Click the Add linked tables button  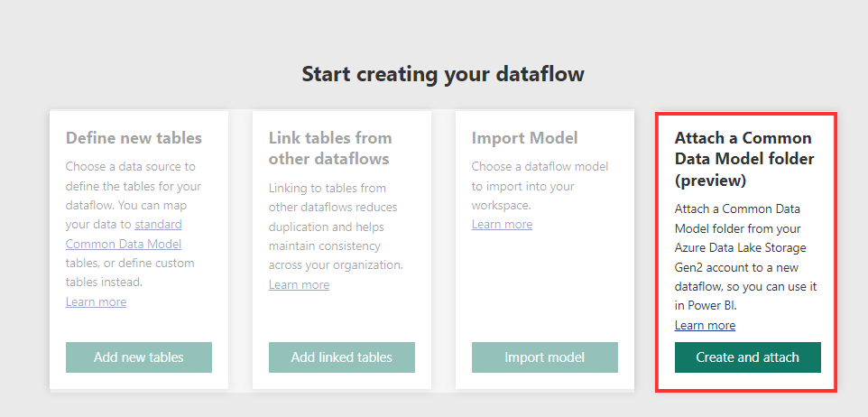(342, 357)
